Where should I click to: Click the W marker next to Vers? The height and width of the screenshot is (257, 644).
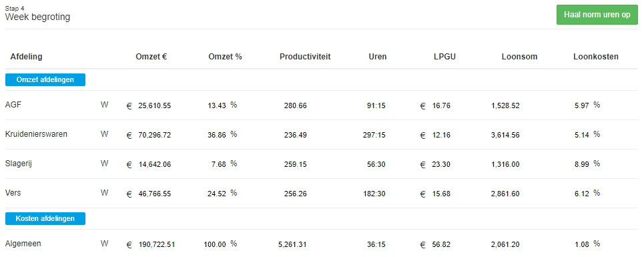coord(104,192)
